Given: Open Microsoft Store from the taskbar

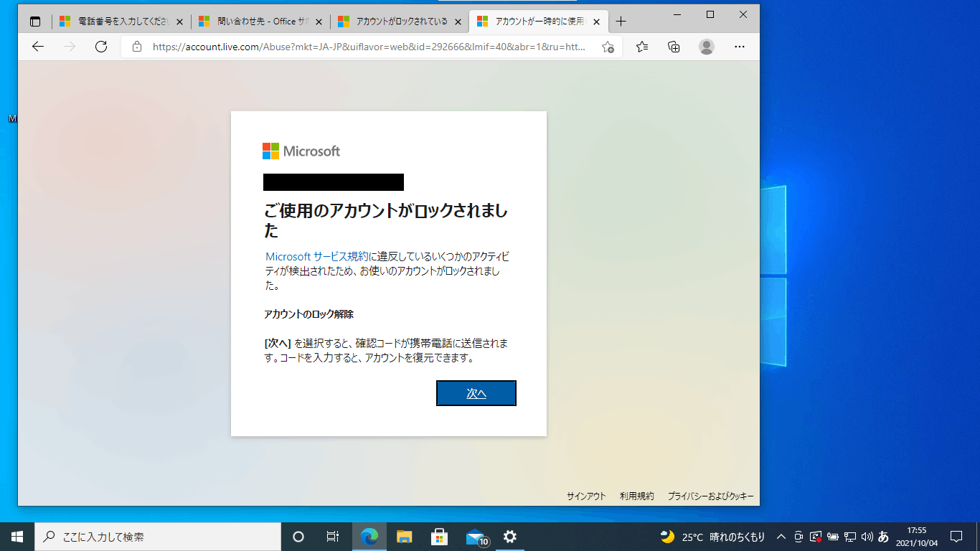Looking at the screenshot, I should [x=440, y=536].
